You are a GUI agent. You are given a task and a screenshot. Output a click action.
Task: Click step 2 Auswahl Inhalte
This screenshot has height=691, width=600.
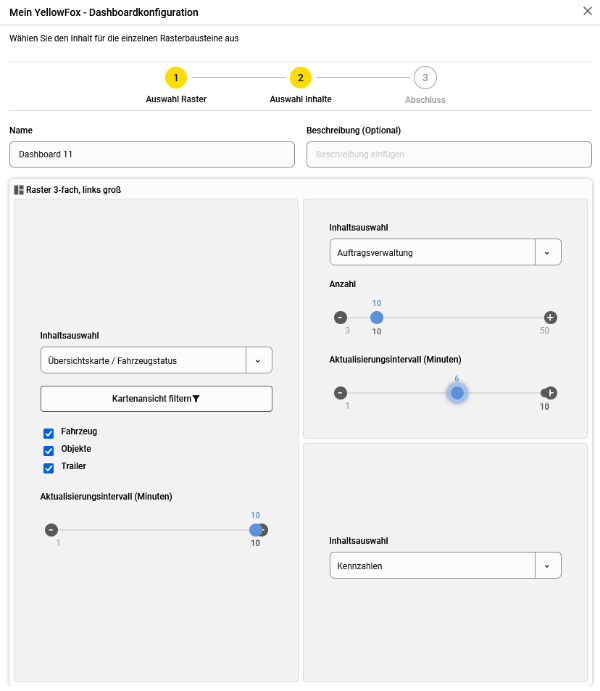coord(300,78)
